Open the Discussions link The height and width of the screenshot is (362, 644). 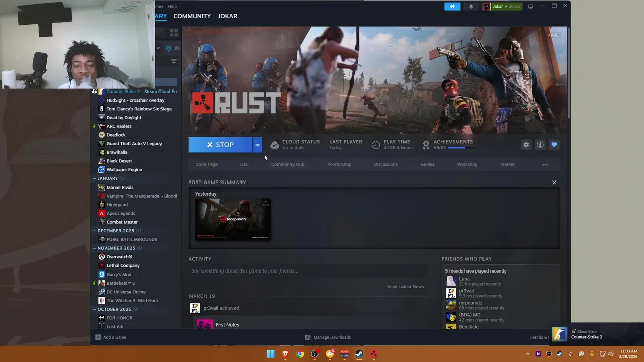point(386,164)
